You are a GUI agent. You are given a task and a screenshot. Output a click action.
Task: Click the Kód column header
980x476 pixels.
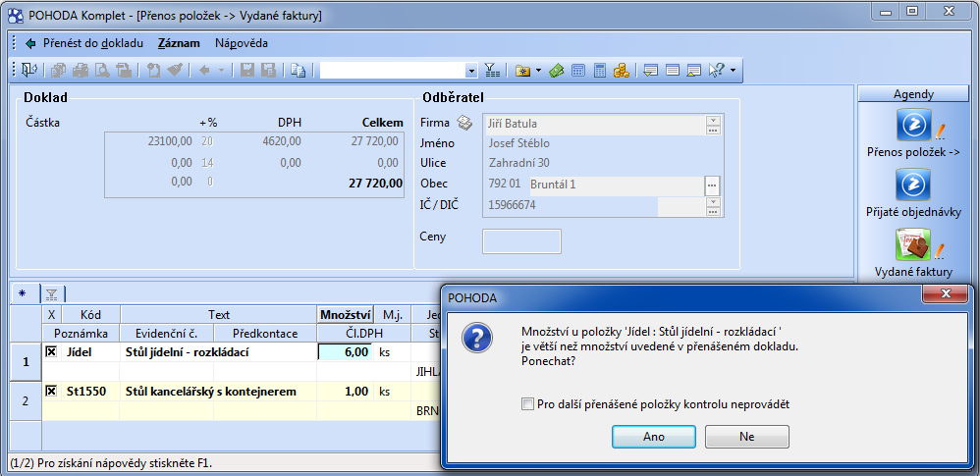(90, 315)
